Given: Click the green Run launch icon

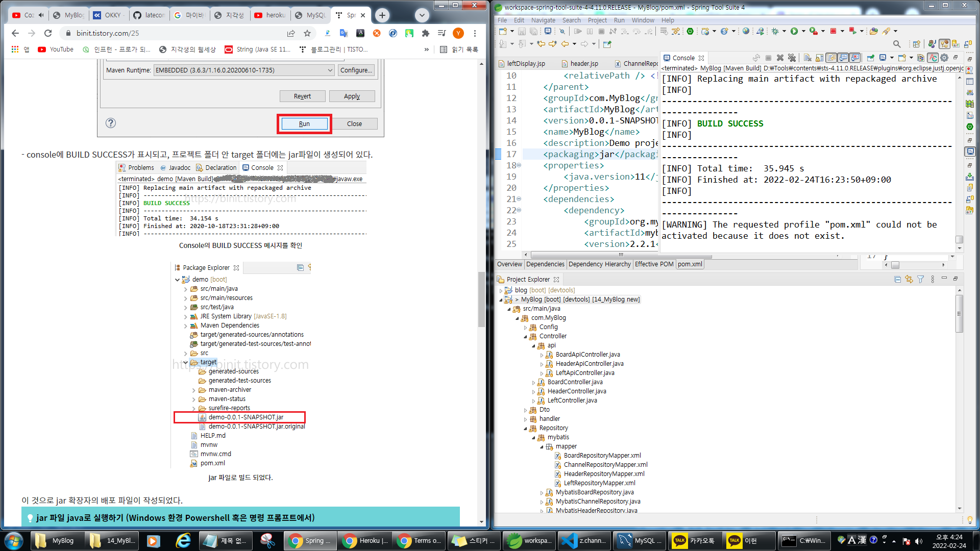Looking at the screenshot, I should tap(794, 32).
